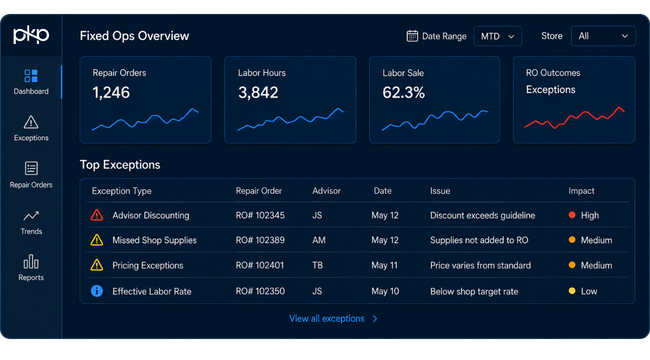Sort by Repair Order column header
This screenshot has height=360, width=650.
coord(259,191)
